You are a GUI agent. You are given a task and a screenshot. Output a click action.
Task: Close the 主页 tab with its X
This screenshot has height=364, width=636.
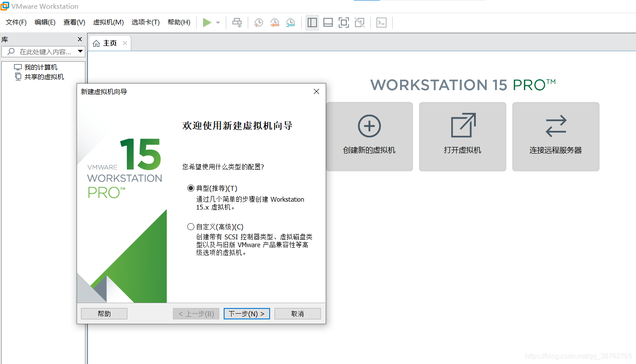click(125, 43)
